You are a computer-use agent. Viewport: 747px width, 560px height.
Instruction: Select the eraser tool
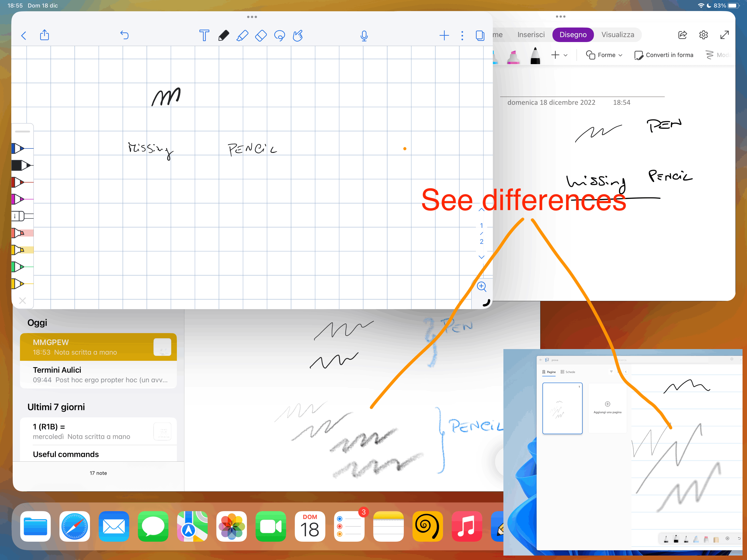pyautogui.click(x=261, y=35)
